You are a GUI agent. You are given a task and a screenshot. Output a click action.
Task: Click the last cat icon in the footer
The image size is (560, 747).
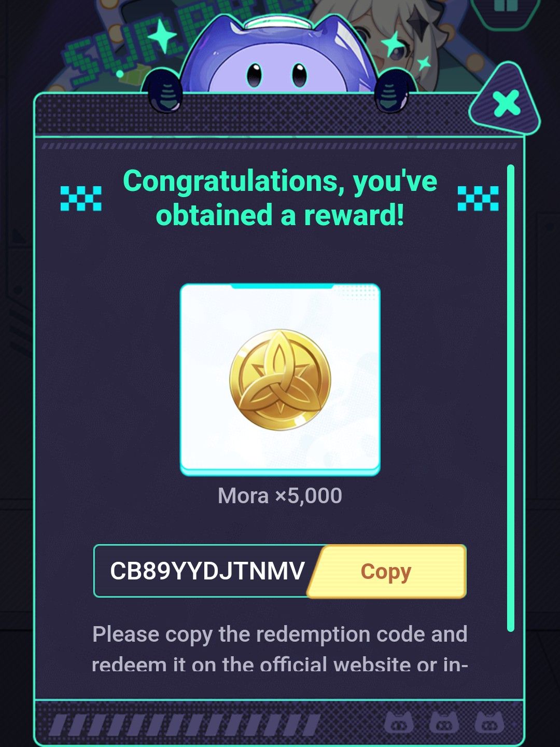[x=489, y=722]
